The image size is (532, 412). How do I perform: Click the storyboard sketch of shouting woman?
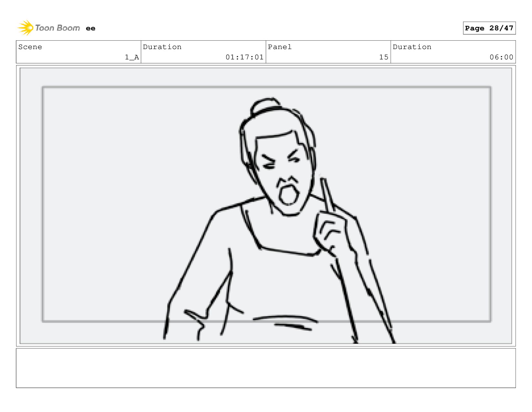(279, 220)
